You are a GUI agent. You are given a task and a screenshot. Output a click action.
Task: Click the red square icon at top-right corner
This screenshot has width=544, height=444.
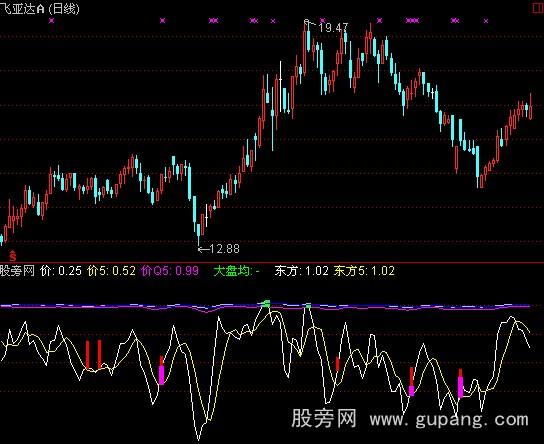pyautogui.click(x=538, y=8)
